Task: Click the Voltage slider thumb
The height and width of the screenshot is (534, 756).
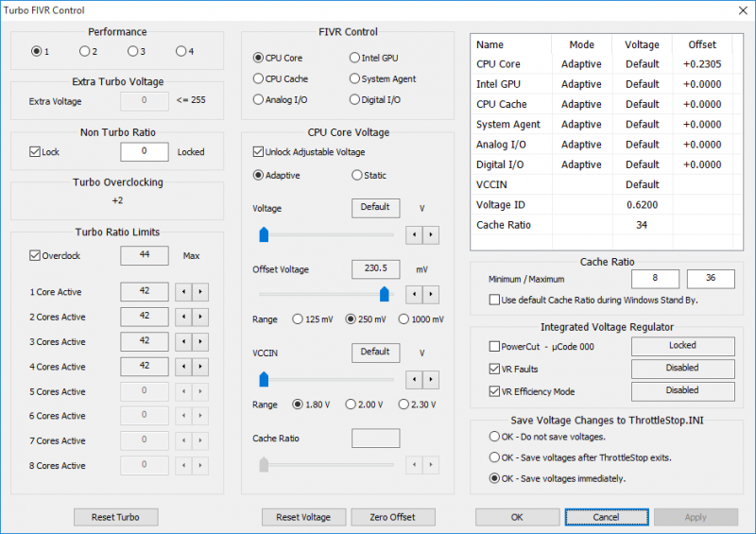Action: (264, 234)
